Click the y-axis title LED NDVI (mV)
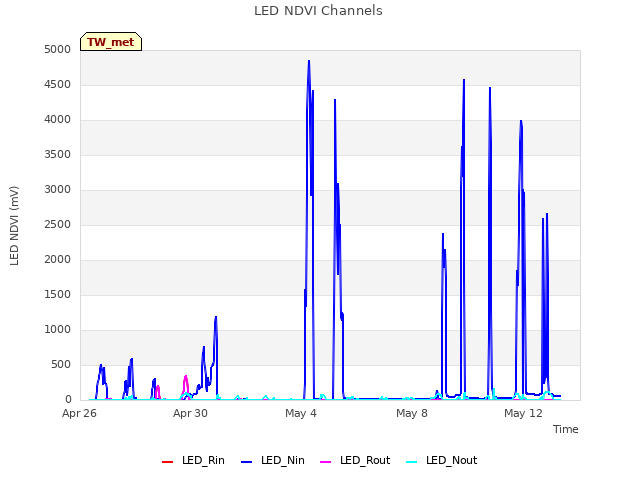Image resolution: width=640 pixels, height=480 pixels. coord(14,226)
